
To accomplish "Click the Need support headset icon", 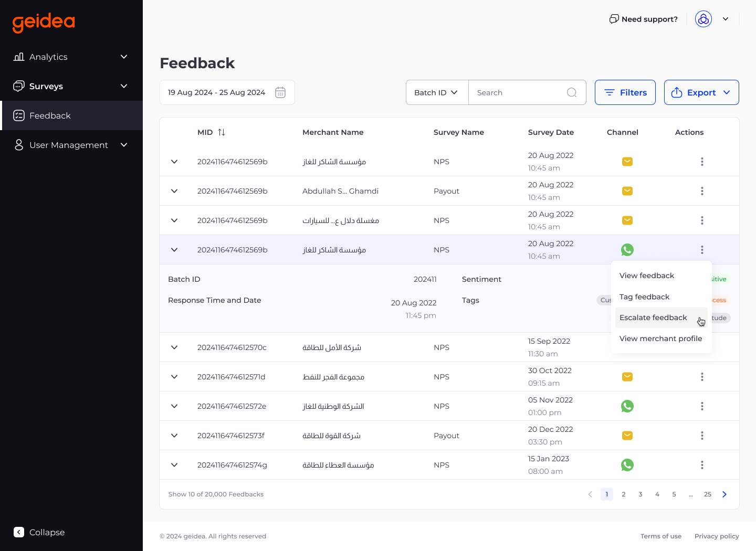I will click(614, 19).
